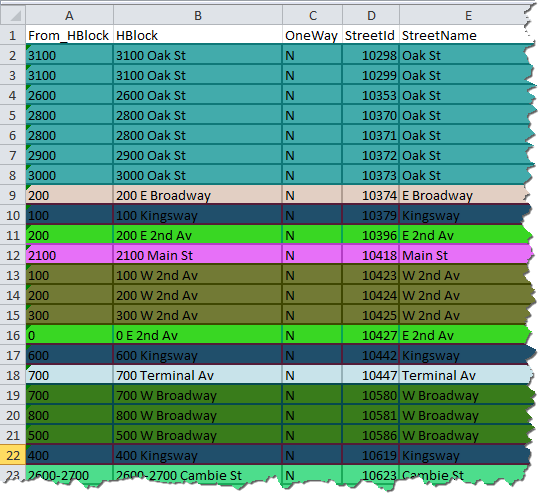This screenshot has width=543, height=495.
Task: Select row 18 header
Action: pyautogui.click(x=13, y=375)
